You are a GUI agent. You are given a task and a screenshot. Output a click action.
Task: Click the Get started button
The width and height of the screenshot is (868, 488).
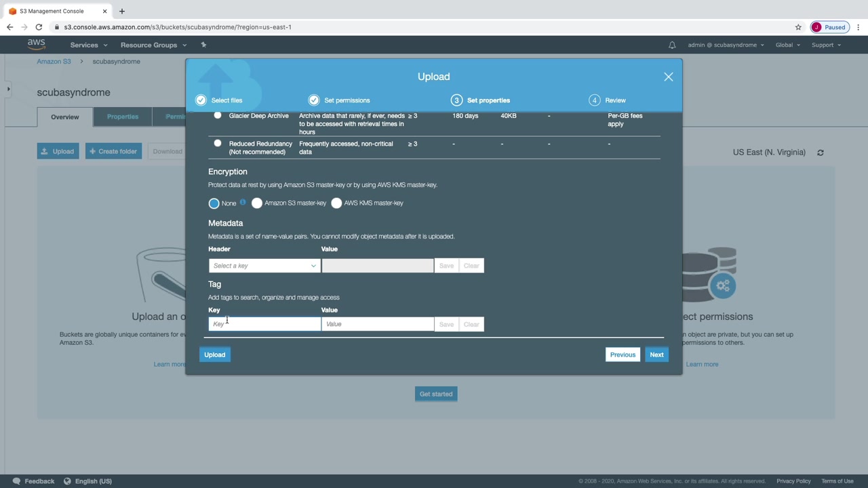[x=436, y=394]
